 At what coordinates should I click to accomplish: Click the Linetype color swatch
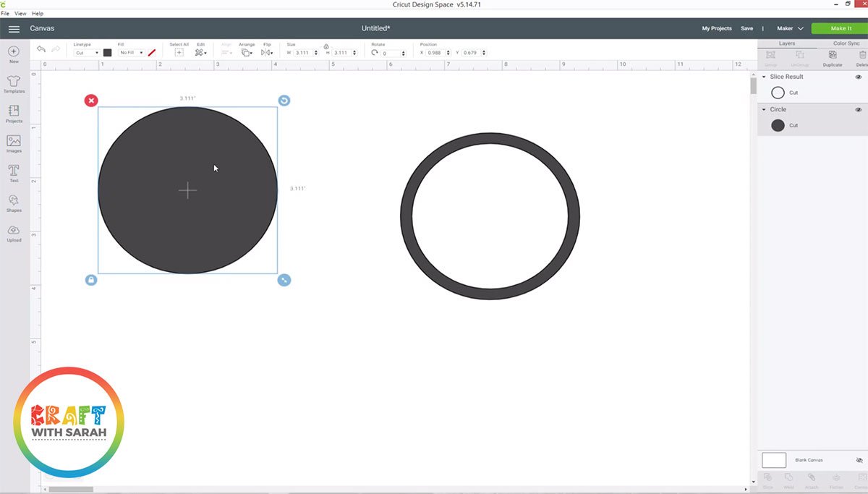pos(108,53)
